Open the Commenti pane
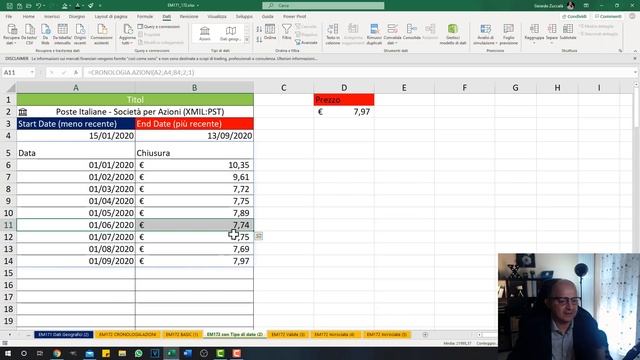 (608, 16)
